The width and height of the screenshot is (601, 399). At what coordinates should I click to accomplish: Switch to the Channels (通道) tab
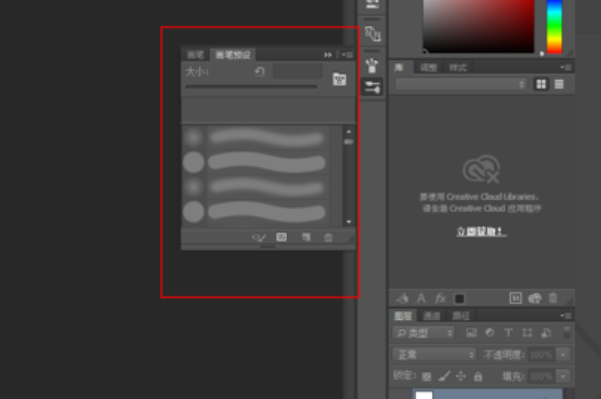[432, 316]
